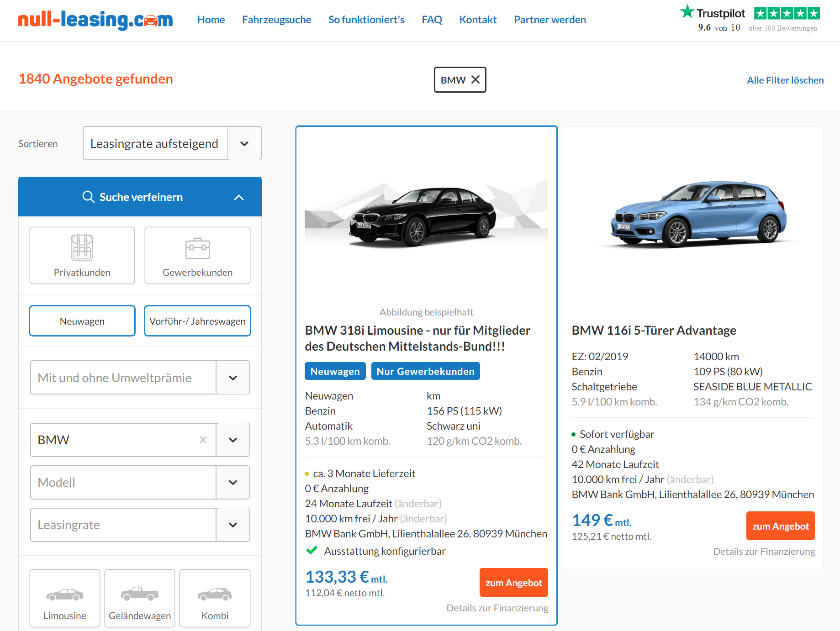Toggle the Vorführ-/ Jahreswagen filter

click(197, 321)
